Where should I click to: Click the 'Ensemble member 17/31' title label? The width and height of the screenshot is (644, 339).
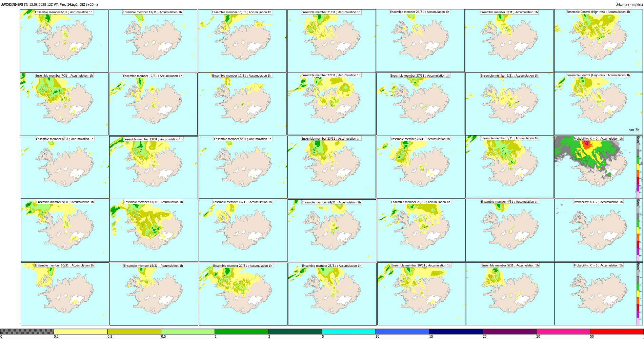[x=242, y=76]
